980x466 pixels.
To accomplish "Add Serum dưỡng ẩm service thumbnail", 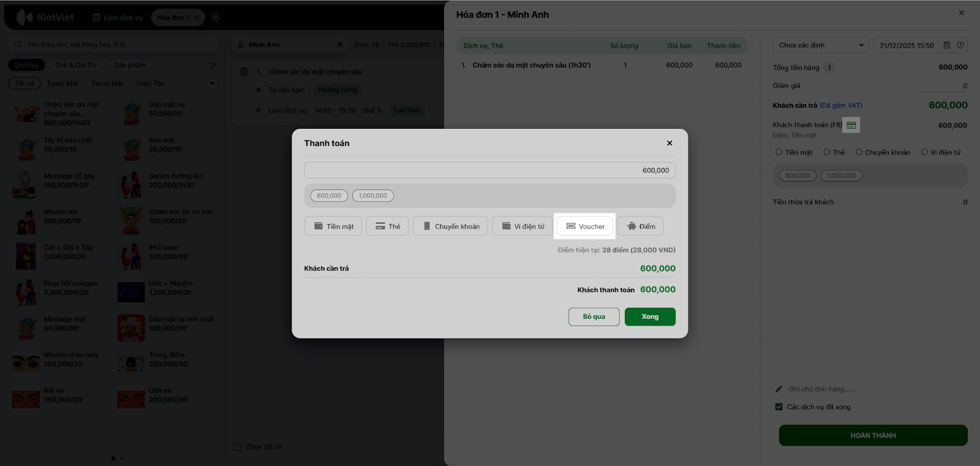I will pos(131,185).
